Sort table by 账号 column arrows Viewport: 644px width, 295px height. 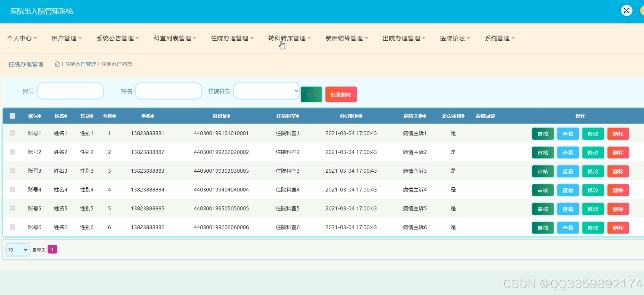[x=40, y=116]
